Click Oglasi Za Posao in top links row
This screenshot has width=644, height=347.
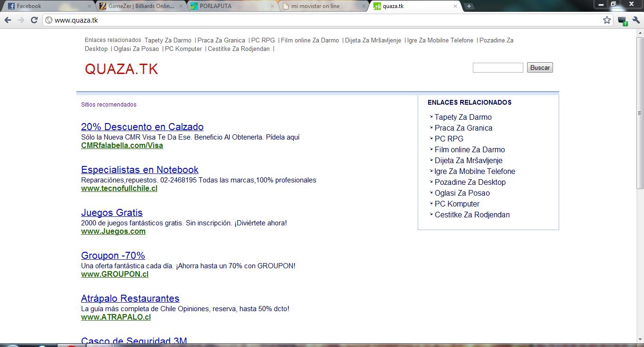click(x=136, y=49)
